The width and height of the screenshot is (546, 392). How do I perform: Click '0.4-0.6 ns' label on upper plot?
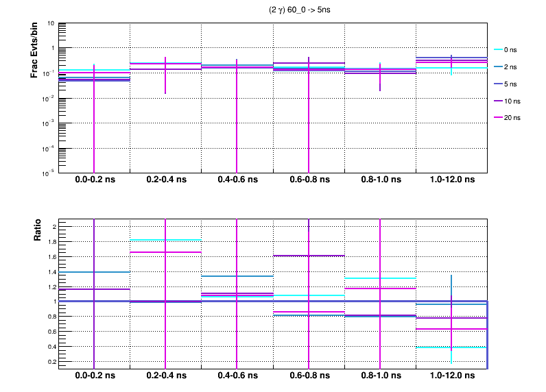(x=237, y=180)
